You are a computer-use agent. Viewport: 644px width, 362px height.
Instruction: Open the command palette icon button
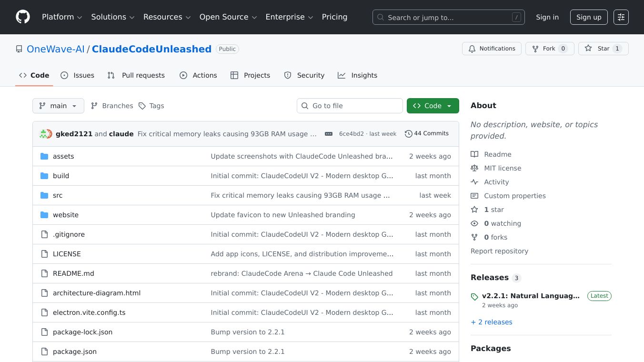pos(621,17)
